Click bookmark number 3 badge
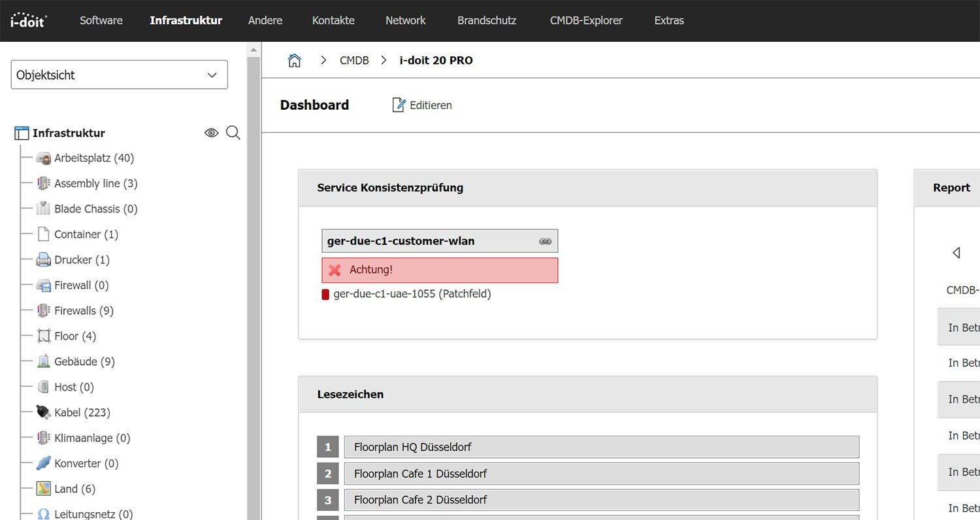 (x=328, y=500)
